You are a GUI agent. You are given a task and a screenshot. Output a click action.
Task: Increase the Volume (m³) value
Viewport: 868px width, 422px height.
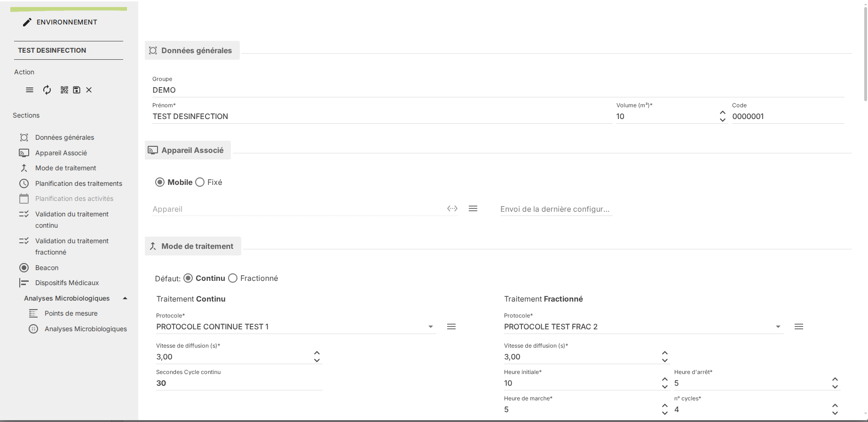point(722,112)
